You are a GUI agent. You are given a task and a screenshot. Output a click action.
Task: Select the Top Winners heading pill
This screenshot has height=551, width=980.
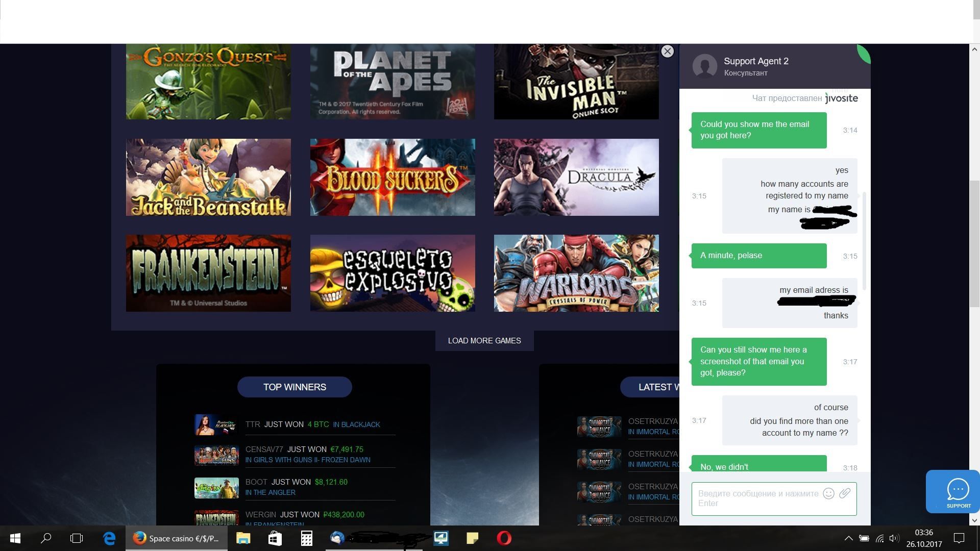coord(295,387)
